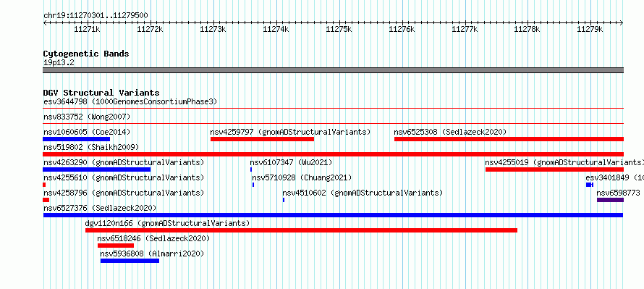
Task: Click the 11278k ruler position
Action: point(528,29)
